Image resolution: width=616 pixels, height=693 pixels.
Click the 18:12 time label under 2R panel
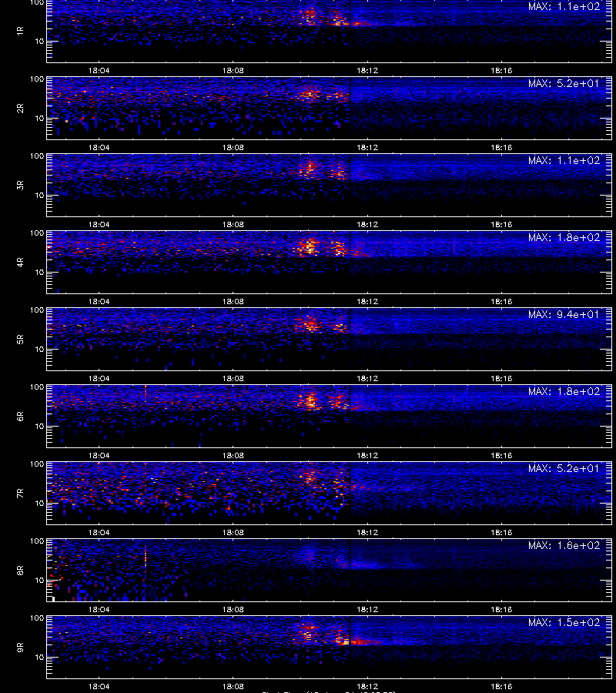[367, 148]
